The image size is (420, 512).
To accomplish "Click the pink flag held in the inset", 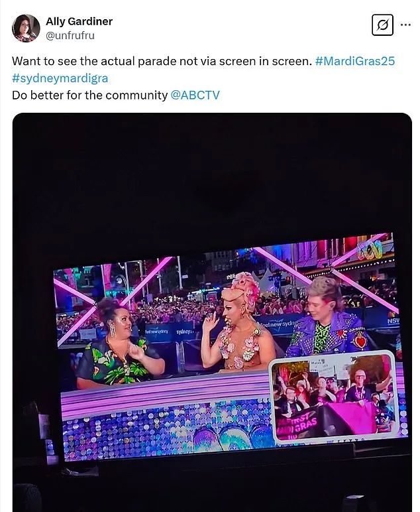I will [x=350, y=418].
